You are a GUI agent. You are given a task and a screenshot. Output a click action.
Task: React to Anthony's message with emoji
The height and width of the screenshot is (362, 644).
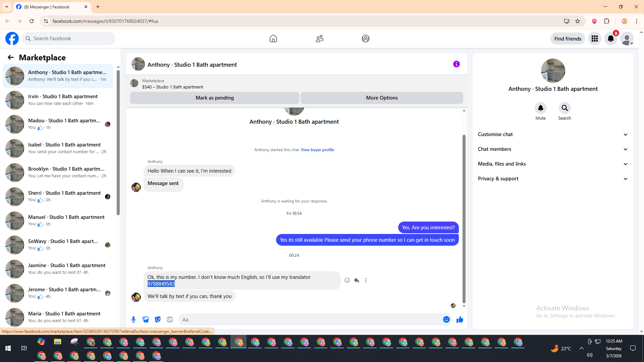(x=347, y=280)
